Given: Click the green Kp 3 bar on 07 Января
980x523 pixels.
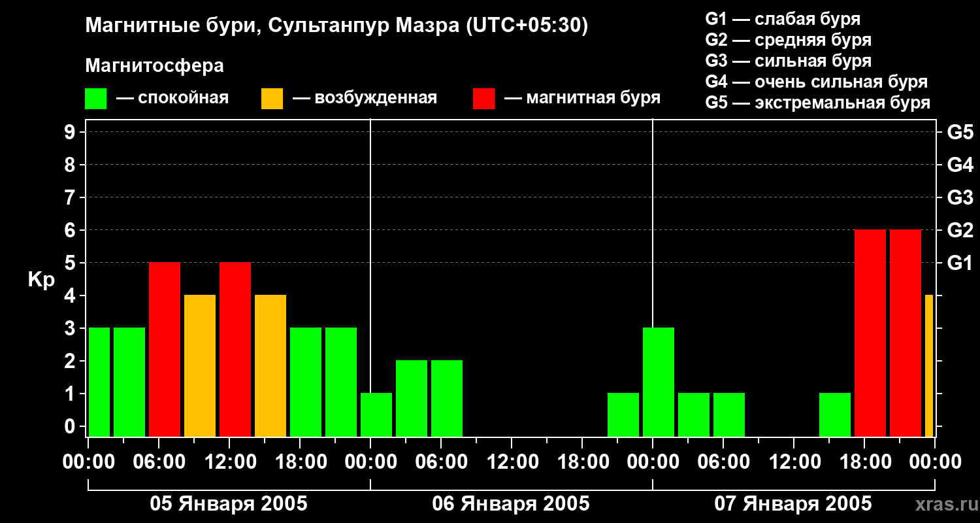Looking at the screenshot, I should coord(659,382).
